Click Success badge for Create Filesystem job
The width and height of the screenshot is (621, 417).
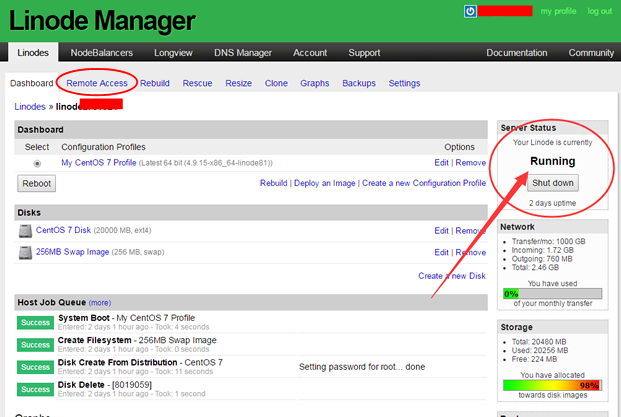coord(35,345)
